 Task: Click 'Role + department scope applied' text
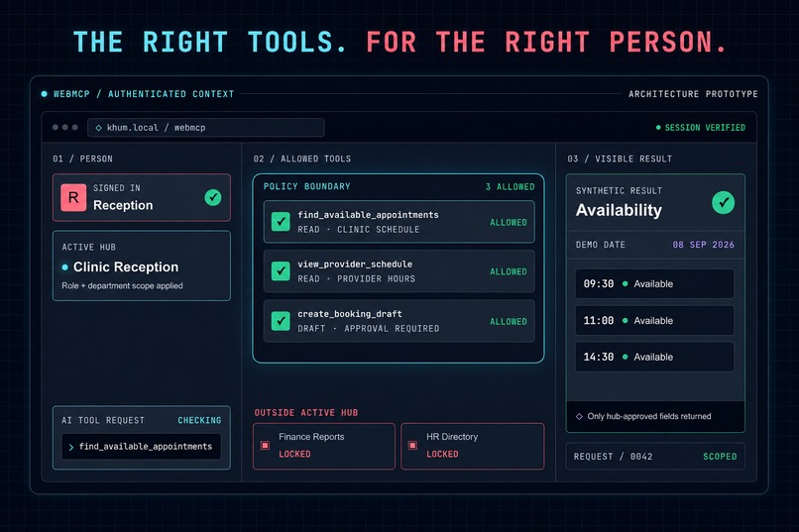point(122,285)
